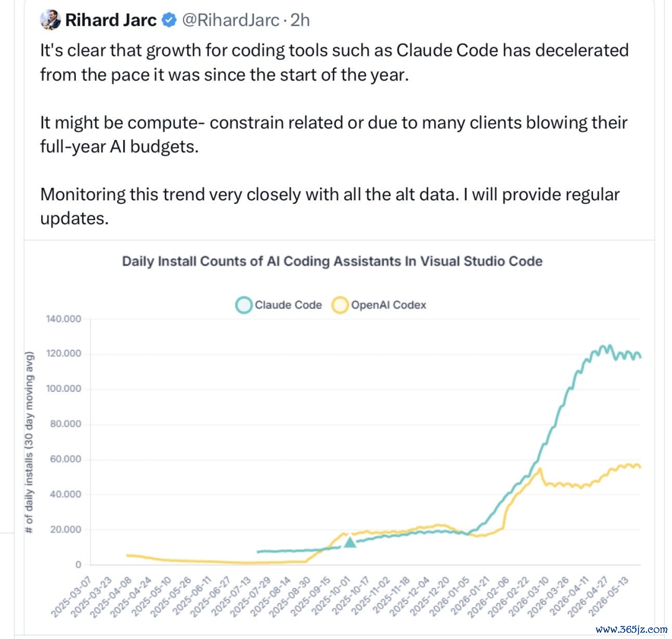Click the blue verified badge

169,20
